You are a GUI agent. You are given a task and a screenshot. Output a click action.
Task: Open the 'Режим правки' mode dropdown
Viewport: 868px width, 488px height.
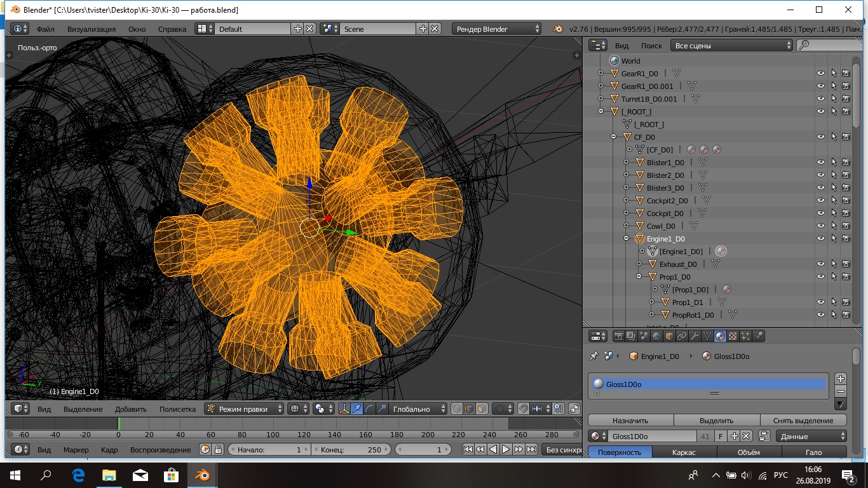244,409
